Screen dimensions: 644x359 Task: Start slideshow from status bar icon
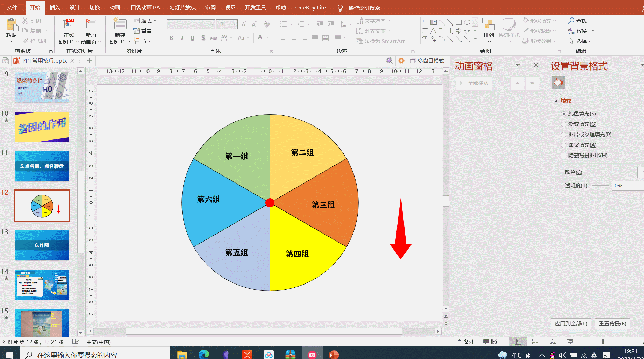(x=570, y=342)
